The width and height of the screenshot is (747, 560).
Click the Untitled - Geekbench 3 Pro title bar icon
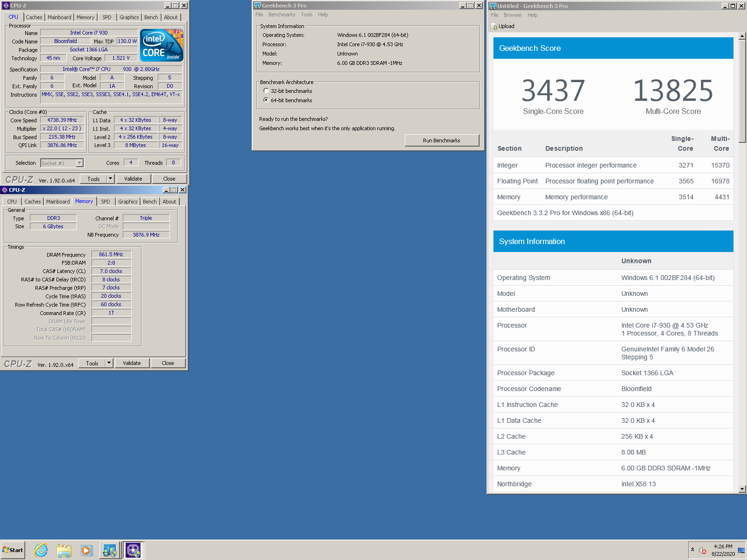pyautogui.click(x=493, y=6)
